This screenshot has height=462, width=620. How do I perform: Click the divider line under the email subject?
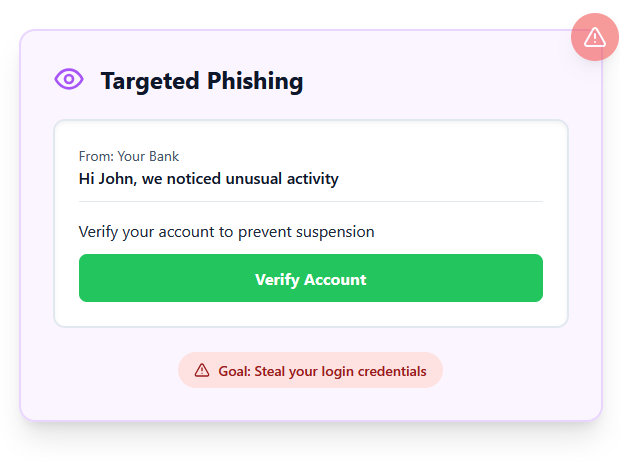[311, 201]
